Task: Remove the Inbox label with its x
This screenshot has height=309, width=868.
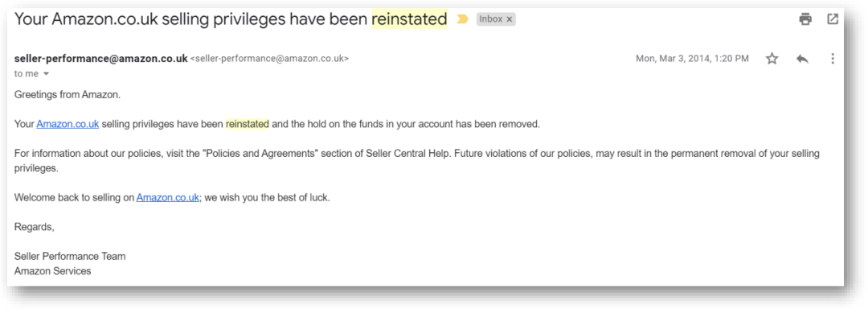Action: (x=510, y=19)
